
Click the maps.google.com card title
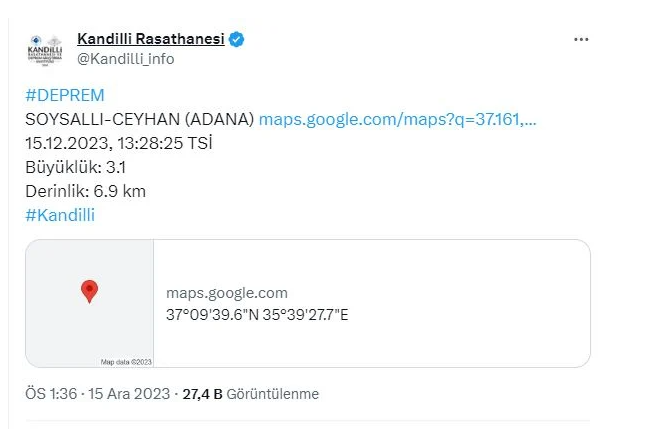227,293
